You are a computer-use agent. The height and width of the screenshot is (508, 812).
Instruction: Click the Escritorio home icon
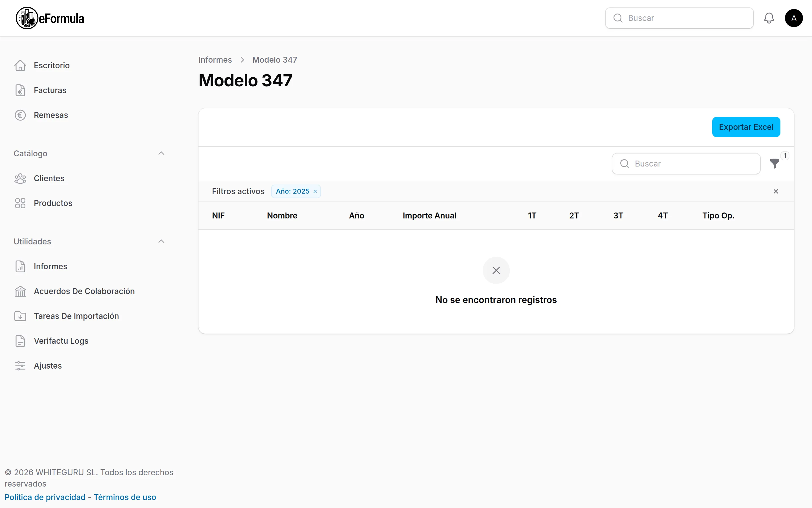(x=20, y=65)
